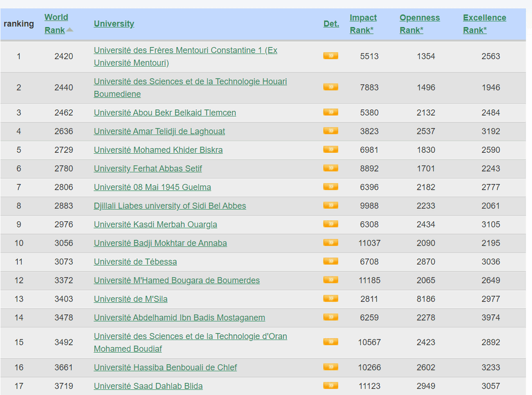Open Université Hassiba Benbouali de Chlef link

[165, 367]
